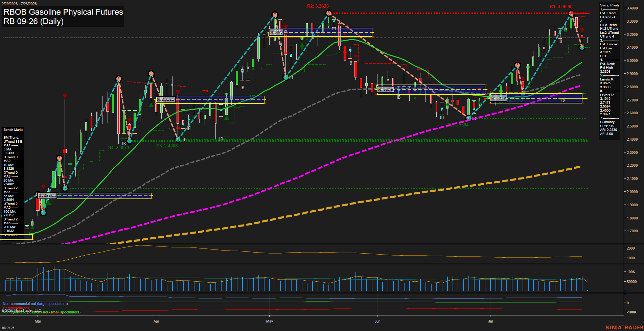
Task: Click the Bench Marks panel heading
Action: [14, 130]
